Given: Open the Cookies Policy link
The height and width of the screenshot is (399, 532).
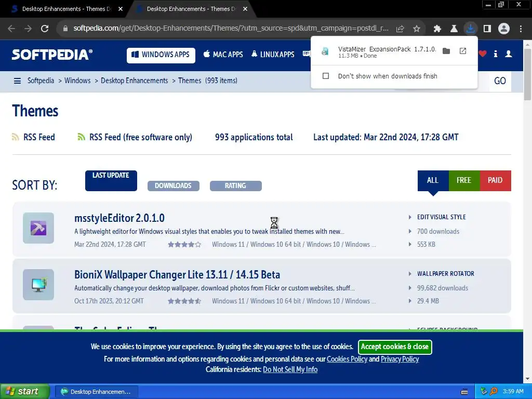Looking at the screenshot, I should point(347,359).
